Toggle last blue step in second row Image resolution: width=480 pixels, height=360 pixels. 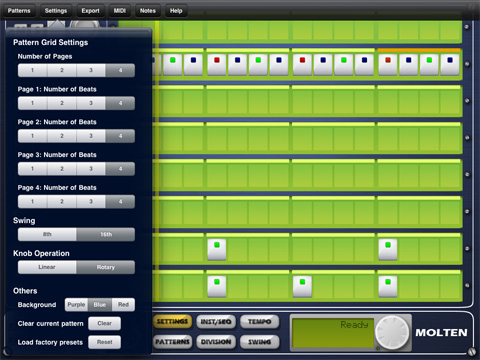(450, 65)
